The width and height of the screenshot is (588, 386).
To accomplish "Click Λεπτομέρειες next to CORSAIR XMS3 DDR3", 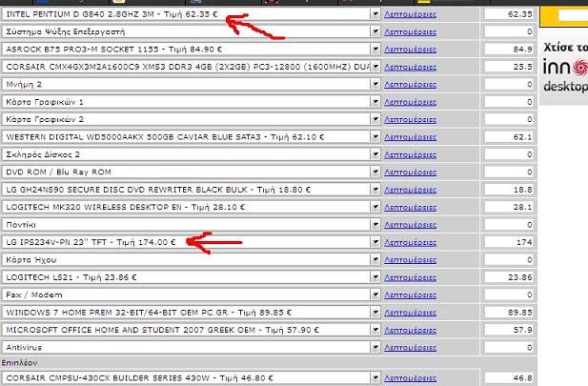I will [x=410, y=67].
